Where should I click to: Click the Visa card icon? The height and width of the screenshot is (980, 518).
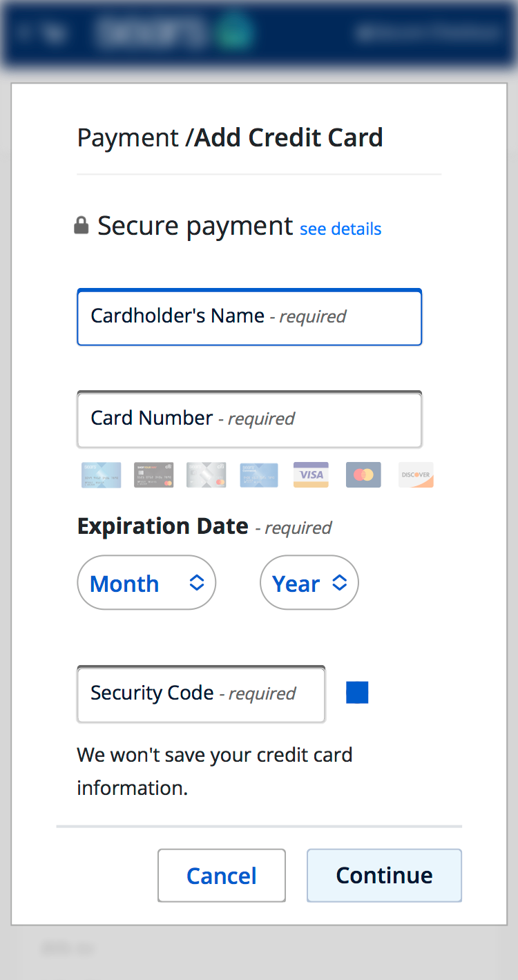click(x=311, y=474)
